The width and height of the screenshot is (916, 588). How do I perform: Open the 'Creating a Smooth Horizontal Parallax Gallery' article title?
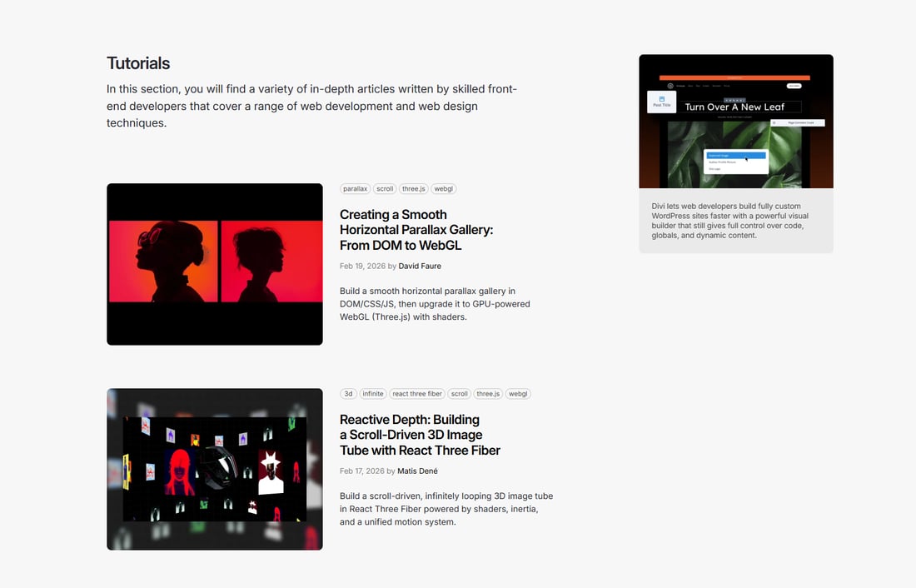point(416,230)
